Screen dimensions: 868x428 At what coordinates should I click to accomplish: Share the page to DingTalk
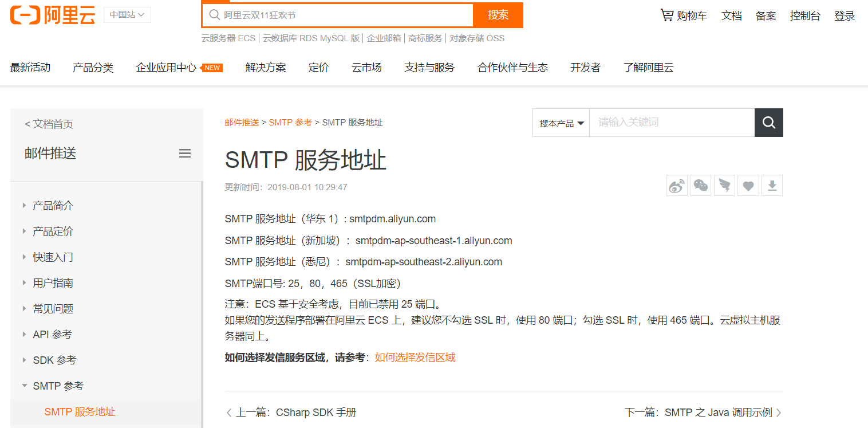coord(724,185)
